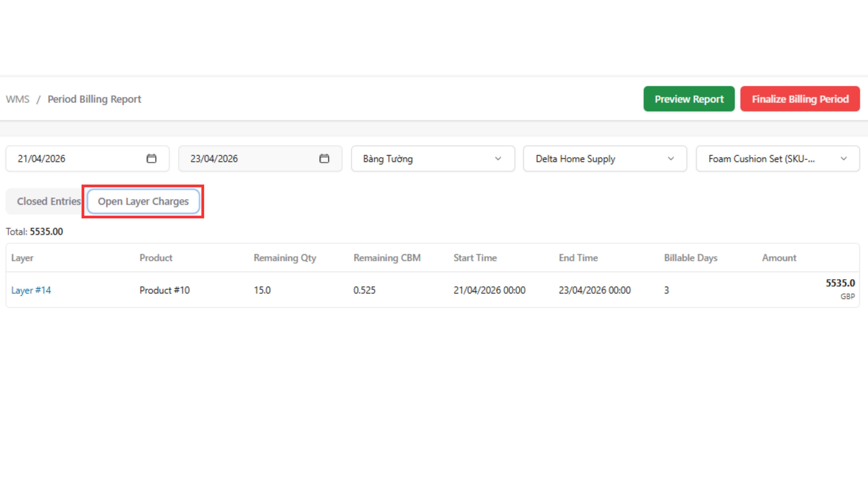The width and height of the screenshot is (868, 488).
Task: Click the Billable Days column header
Action: (x=690, y=258)
